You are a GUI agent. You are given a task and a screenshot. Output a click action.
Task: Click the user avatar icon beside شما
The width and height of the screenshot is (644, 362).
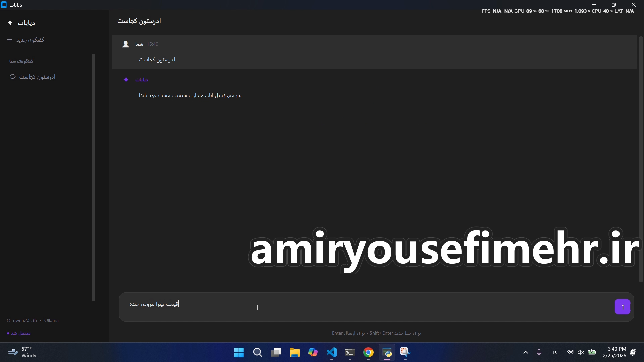[x=126, y=44]
